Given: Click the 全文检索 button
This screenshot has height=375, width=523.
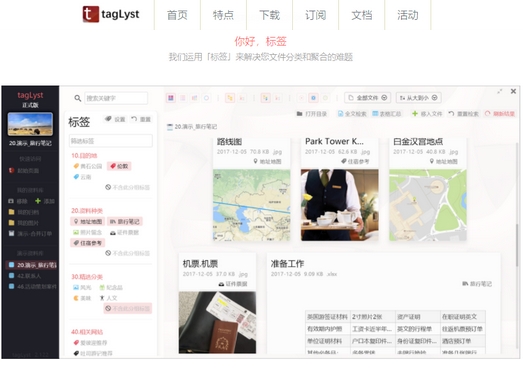Looking at the screenshot, I should point(352,114).
